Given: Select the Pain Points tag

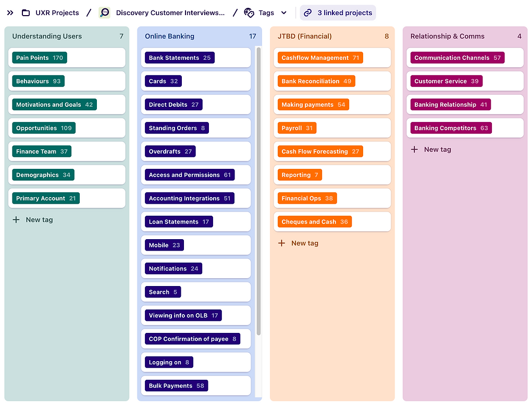Looking at the screenshot, I should click(40, 58).
